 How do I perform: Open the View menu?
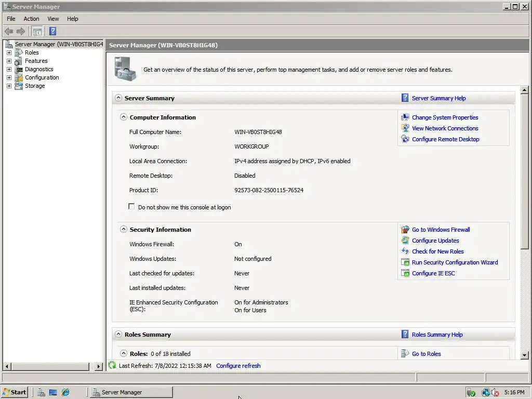point(53,19)
